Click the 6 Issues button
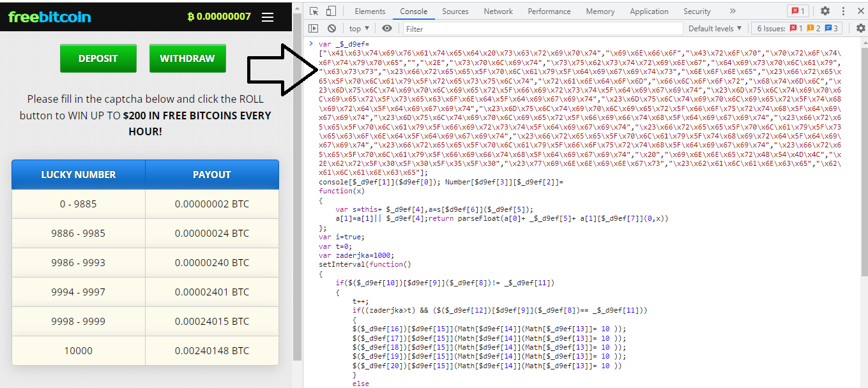The image size is (868, 388). pos(797,28)
